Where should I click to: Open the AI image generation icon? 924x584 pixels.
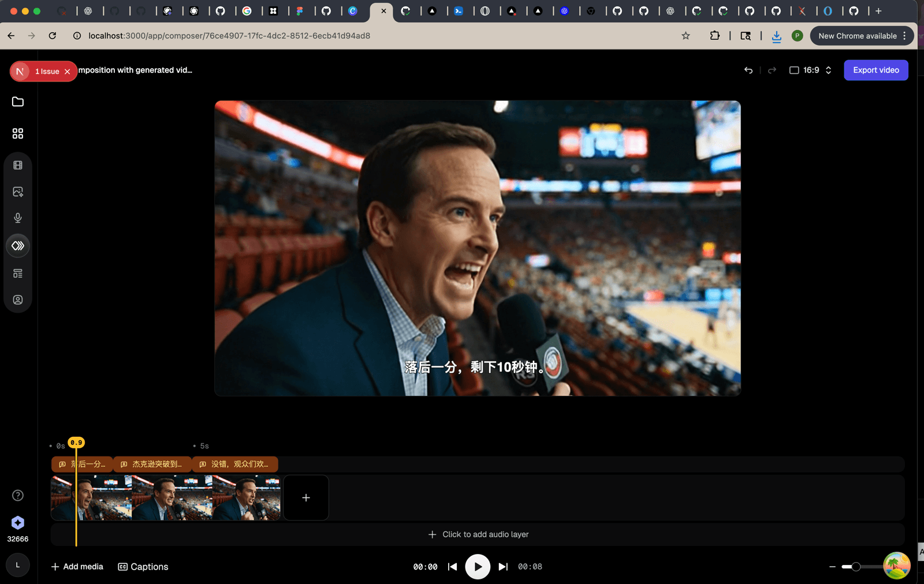18,192
